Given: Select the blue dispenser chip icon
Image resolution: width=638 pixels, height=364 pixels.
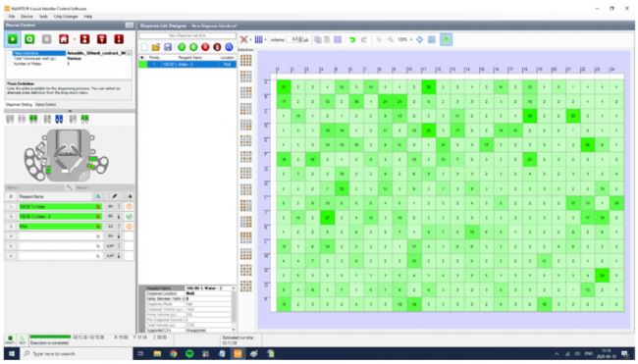Looking at the screenshot, I should point(59,119).
